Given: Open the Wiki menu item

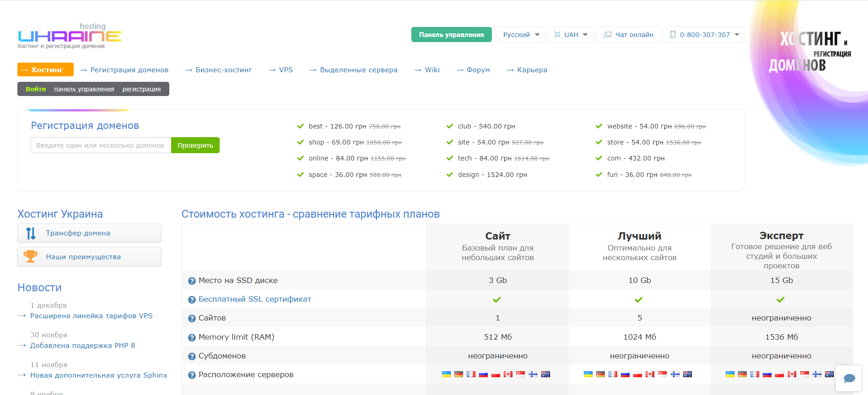Looking at the screenshot, I should tap(432, 70).
